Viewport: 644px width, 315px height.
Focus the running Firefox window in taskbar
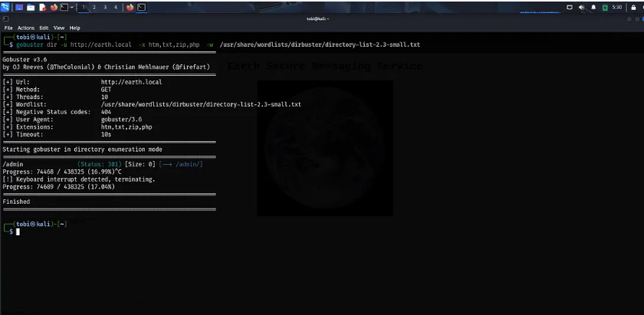tap(130, 8)
